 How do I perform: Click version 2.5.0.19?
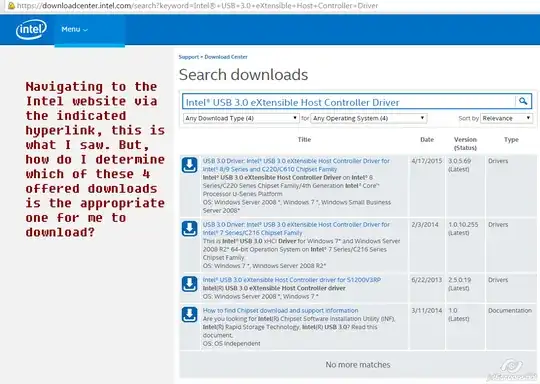(x=460, y=280)
